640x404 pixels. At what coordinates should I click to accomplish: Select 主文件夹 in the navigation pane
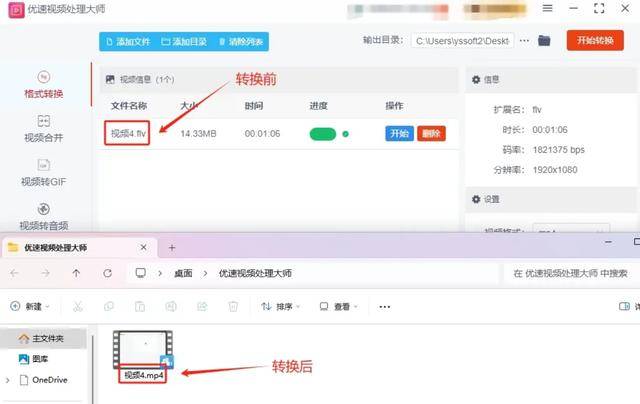tap(43, 338)
